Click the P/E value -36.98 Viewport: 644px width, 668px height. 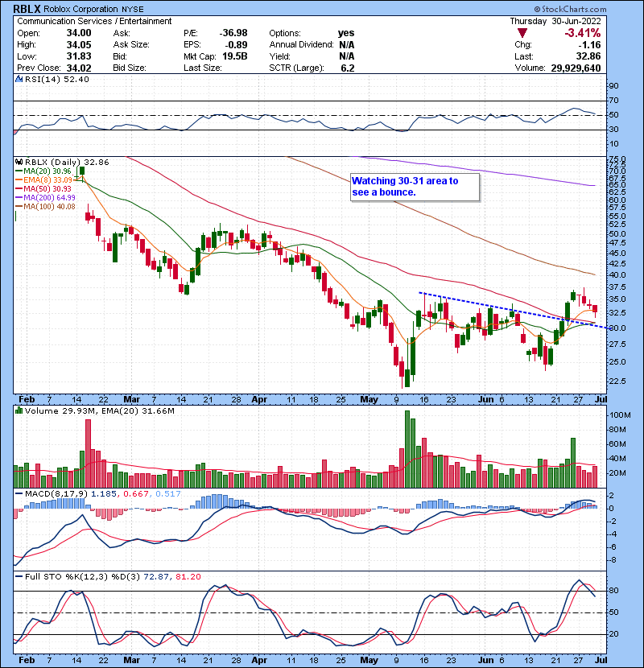(233, 33)
